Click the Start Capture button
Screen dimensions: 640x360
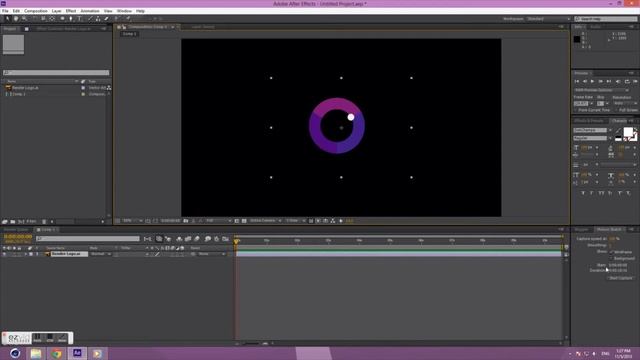(620, 278)
